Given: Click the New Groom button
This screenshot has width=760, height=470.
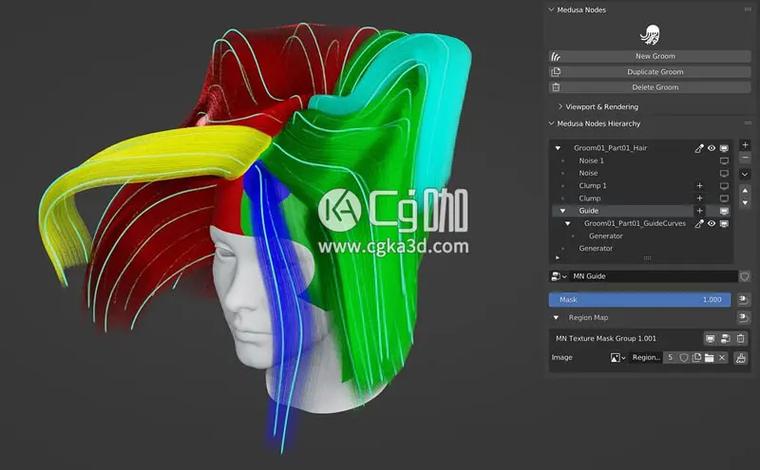Looking at the screenshot, I should coord(649,56).
